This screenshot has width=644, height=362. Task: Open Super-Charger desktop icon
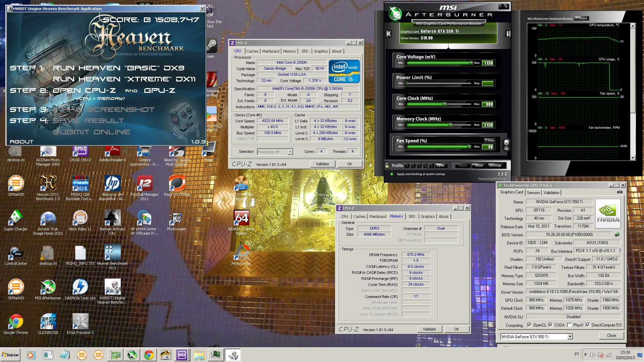click(x=16, y=220)
